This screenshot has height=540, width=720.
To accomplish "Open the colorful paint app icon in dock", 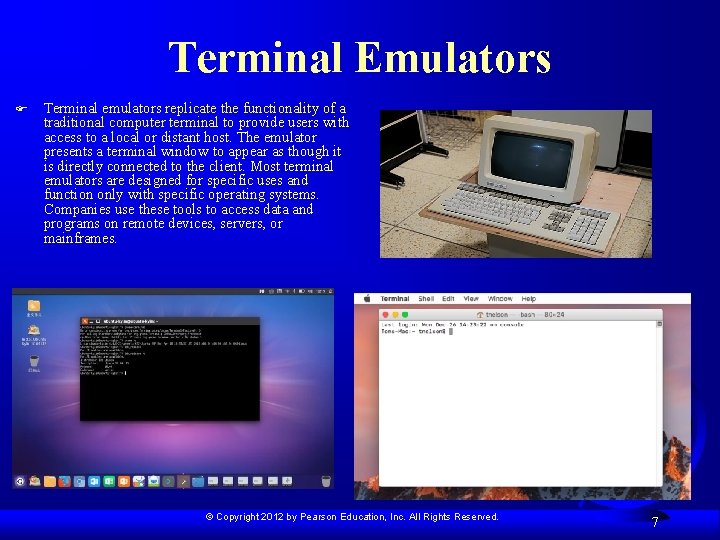I will coord(139,481).
